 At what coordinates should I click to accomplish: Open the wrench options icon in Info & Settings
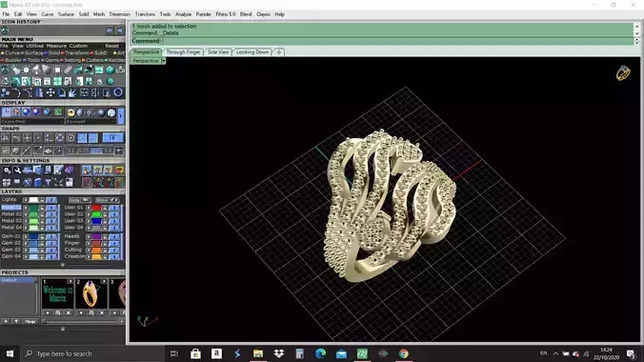17,170
